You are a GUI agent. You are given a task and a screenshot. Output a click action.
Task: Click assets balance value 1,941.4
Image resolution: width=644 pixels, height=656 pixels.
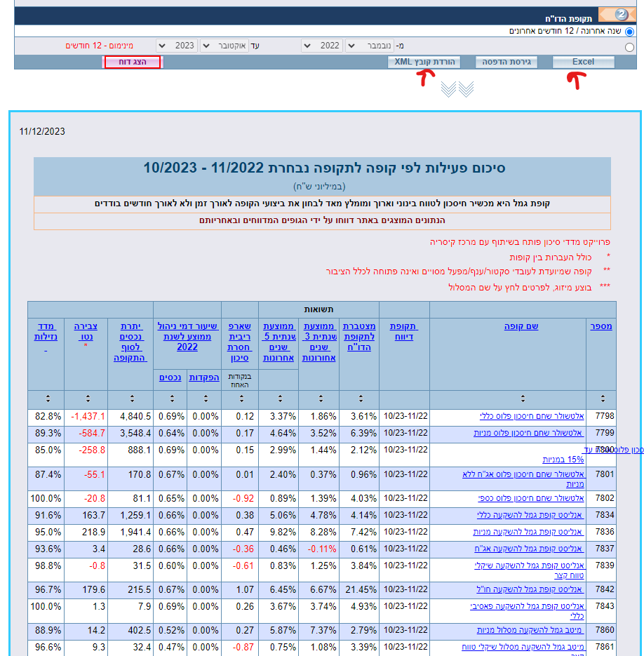point(135,532)
